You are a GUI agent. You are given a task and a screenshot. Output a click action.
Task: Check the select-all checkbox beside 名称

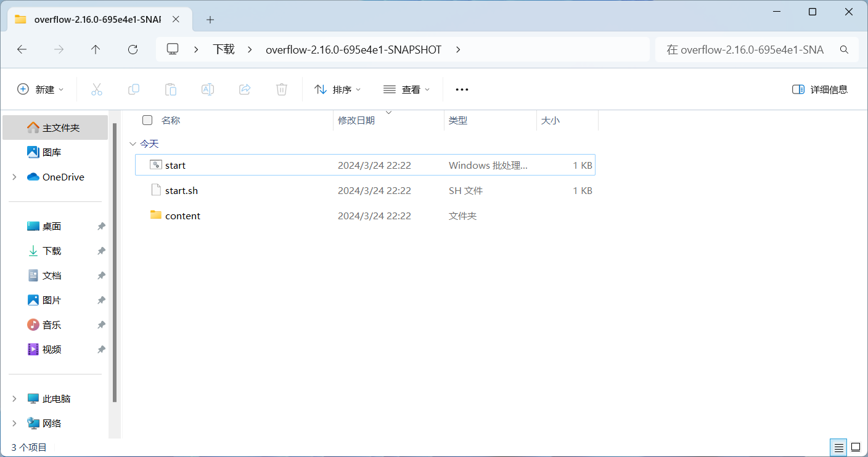pos(147,120)
